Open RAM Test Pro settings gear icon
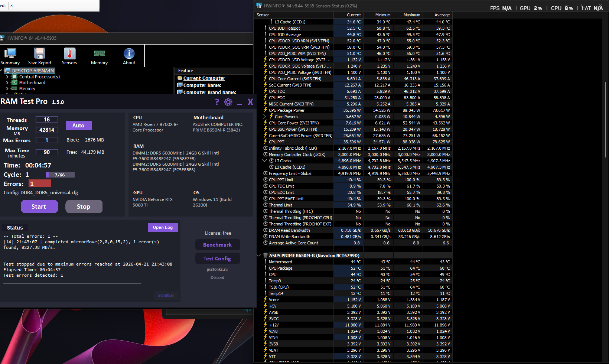Screen dimensions: 609x364 (x=228, y=102)
